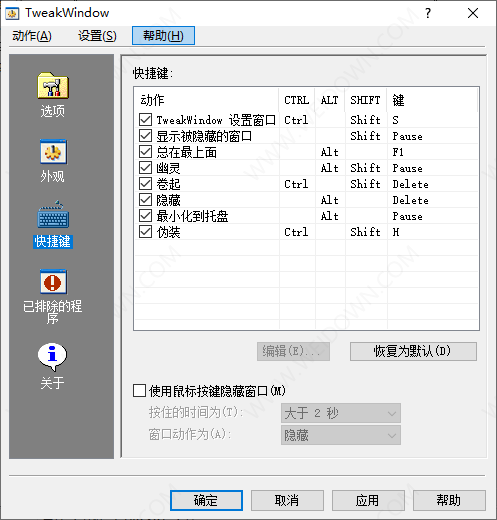Open the 设置(S) menu
This screenshot has width=497, height=520.
pyautogui.click(x=97, y=36)
